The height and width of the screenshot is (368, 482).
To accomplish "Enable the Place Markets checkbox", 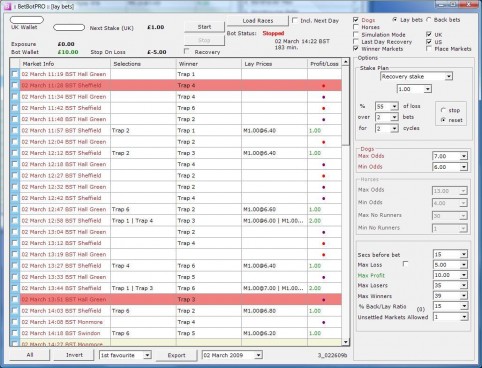I will point(429,49).
